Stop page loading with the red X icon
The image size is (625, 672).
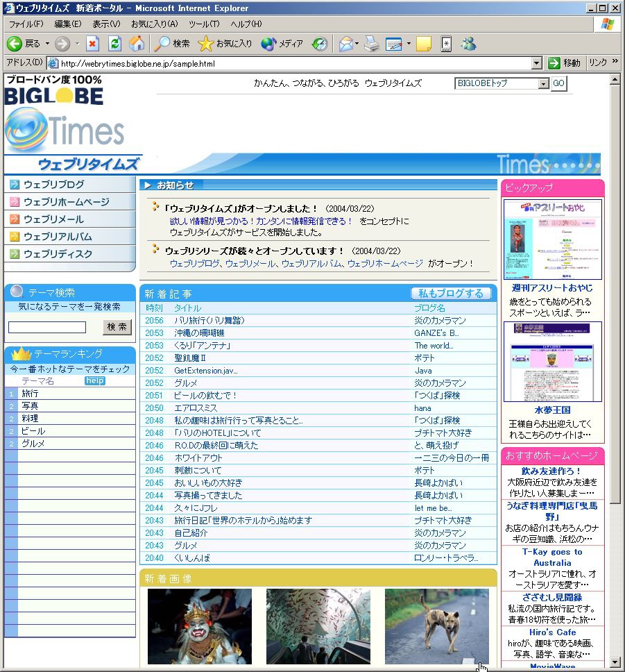coord(92,43)
